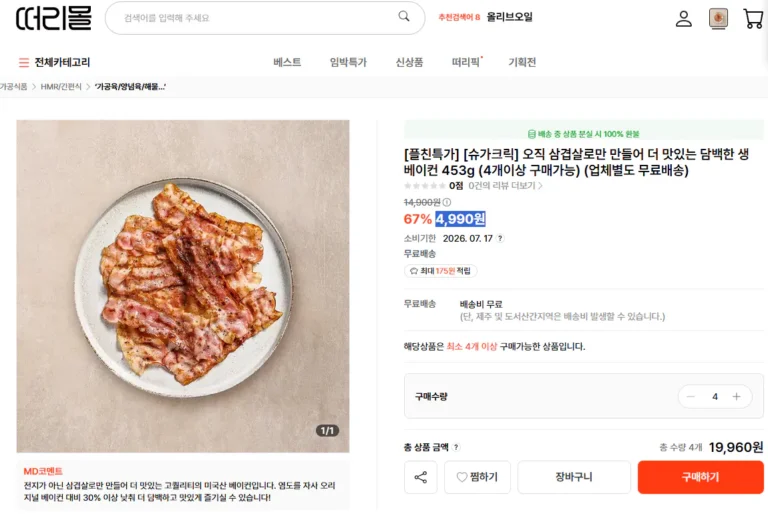Click the 구매하기 buy button
Viewport: 768px width, 516px height.
(700, 477)
